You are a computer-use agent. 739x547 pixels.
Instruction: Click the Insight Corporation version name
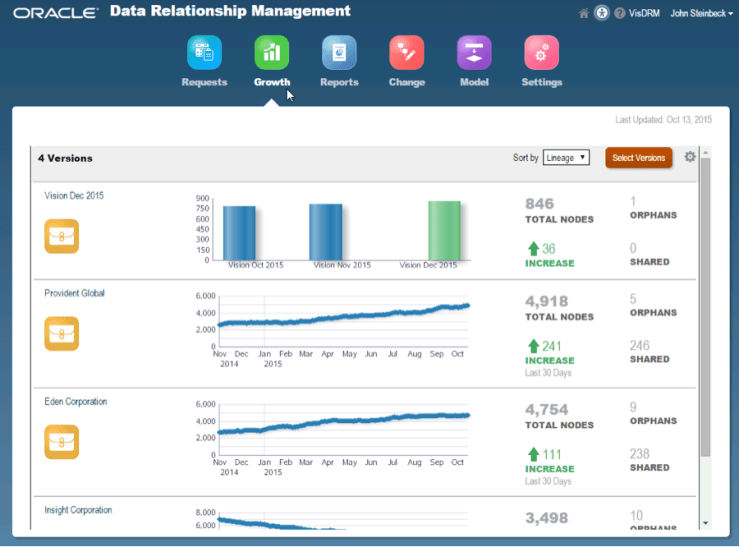click(x=78, y=510)
